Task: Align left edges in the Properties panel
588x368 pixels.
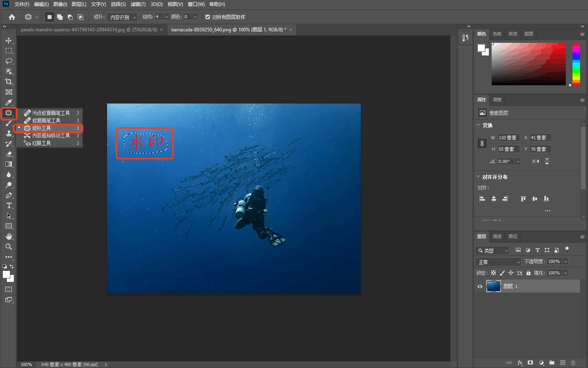Action: 482,199
